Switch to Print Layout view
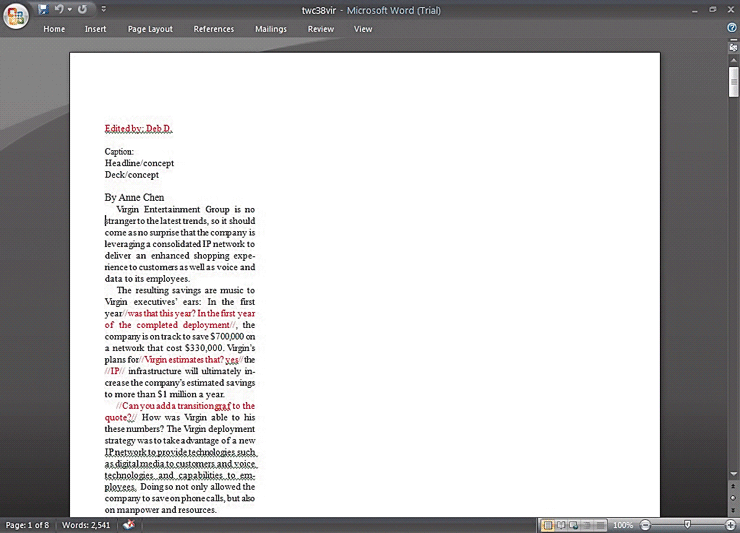Screen dimensions: 740x533 pos(547,525)
